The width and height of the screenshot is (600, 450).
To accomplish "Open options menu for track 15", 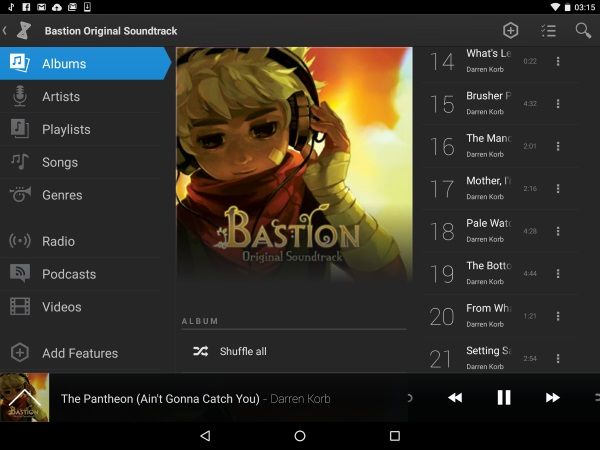I will pos(558,104).
